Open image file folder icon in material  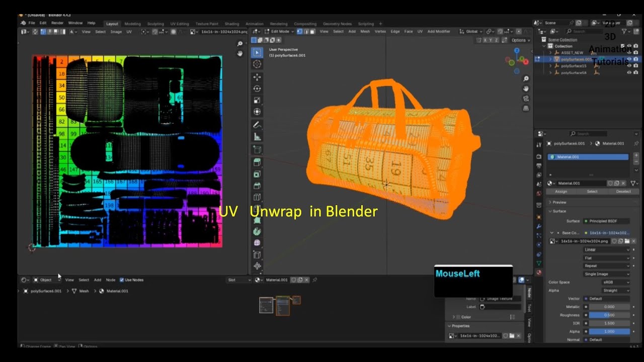pyautogui.click(x=627, y=241)
